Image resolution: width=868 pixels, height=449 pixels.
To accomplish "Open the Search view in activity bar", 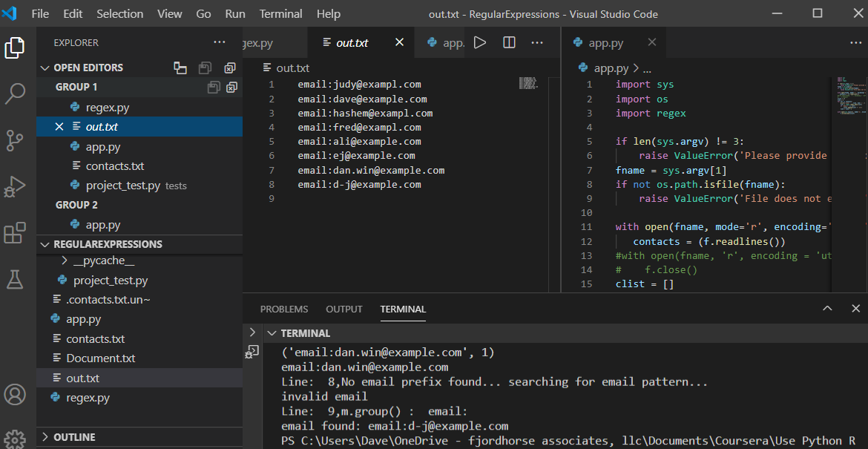I will coord(15,94).
